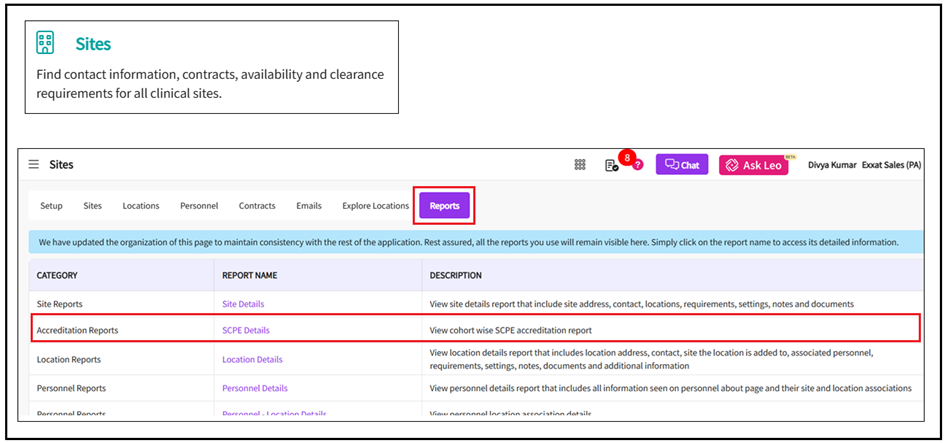
Task: Go to the Personnel tab
Action: click(x=199, y=206)
